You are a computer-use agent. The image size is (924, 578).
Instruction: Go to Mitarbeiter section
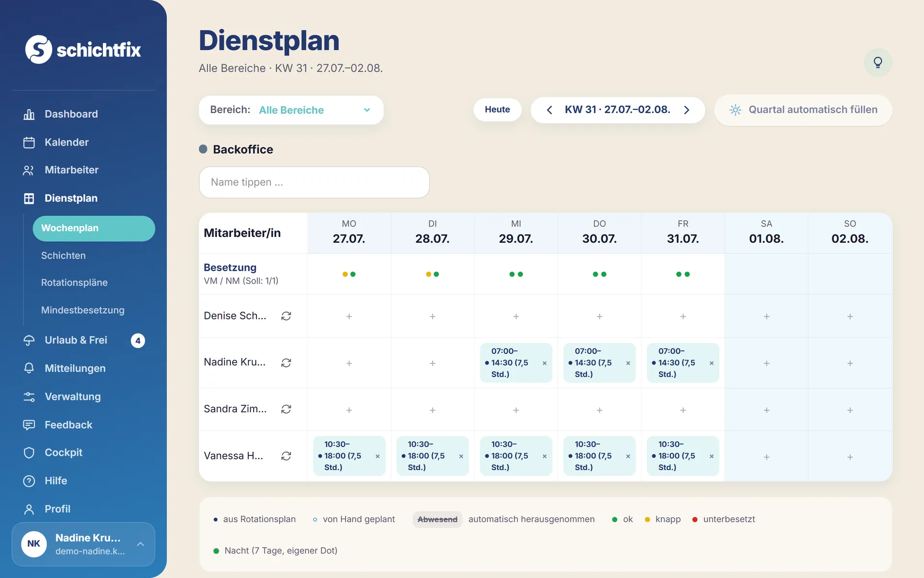pyautogui.click(x=71, y=170)
